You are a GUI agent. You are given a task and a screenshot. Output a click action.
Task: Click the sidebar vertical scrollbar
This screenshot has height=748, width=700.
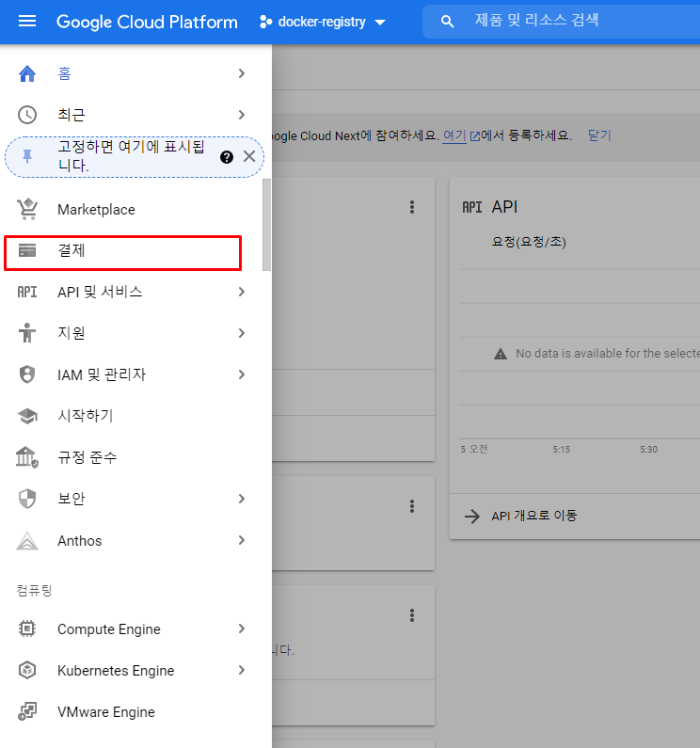tap(266, 225)
